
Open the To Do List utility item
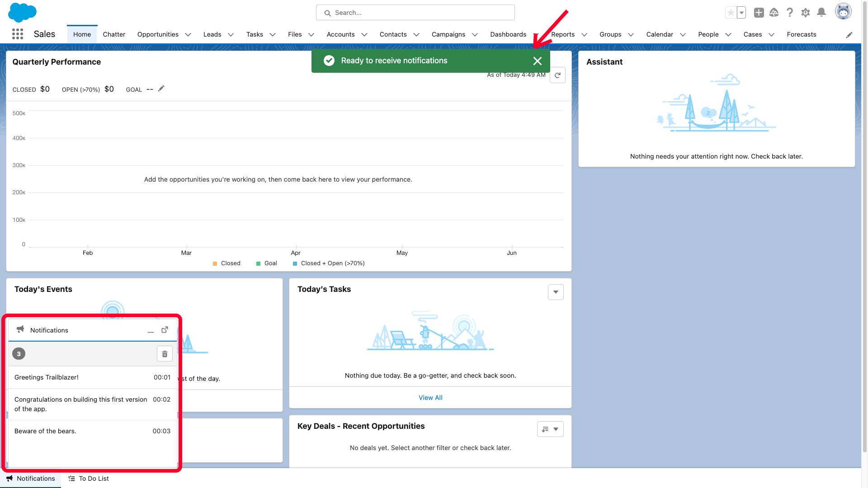[x=89, y=479]
